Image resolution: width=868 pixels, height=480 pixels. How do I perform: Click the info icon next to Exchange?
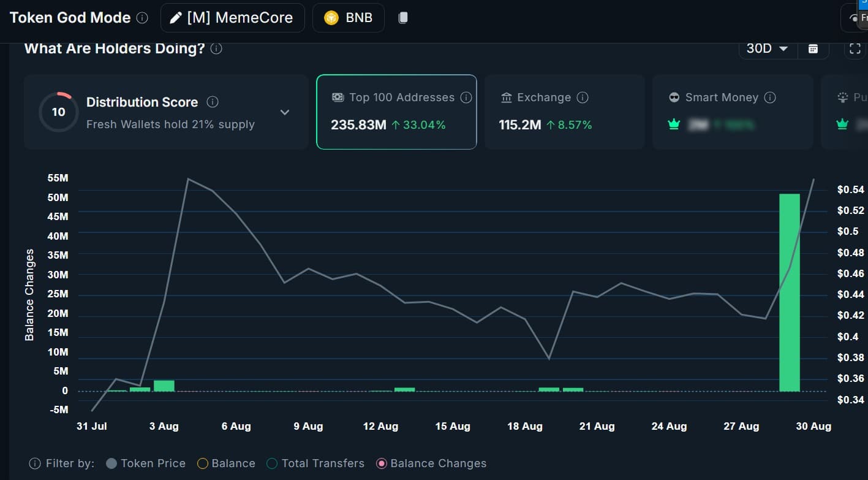583,97
